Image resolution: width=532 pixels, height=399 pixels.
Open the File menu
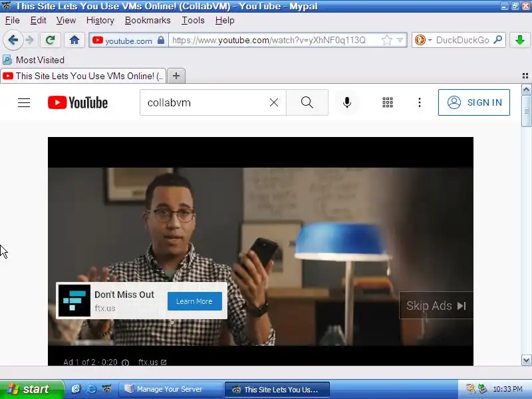click(12, 21)
